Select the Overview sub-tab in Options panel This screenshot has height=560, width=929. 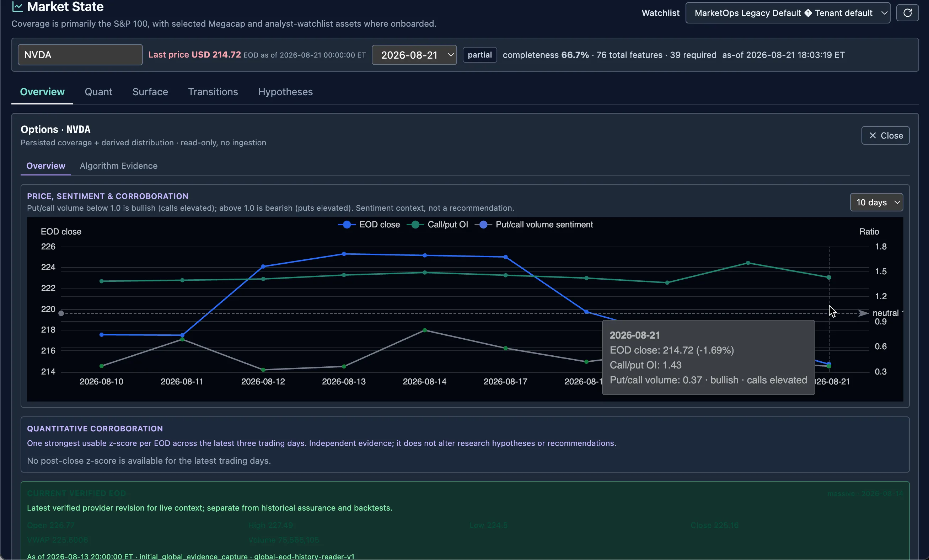click(45, 166)
